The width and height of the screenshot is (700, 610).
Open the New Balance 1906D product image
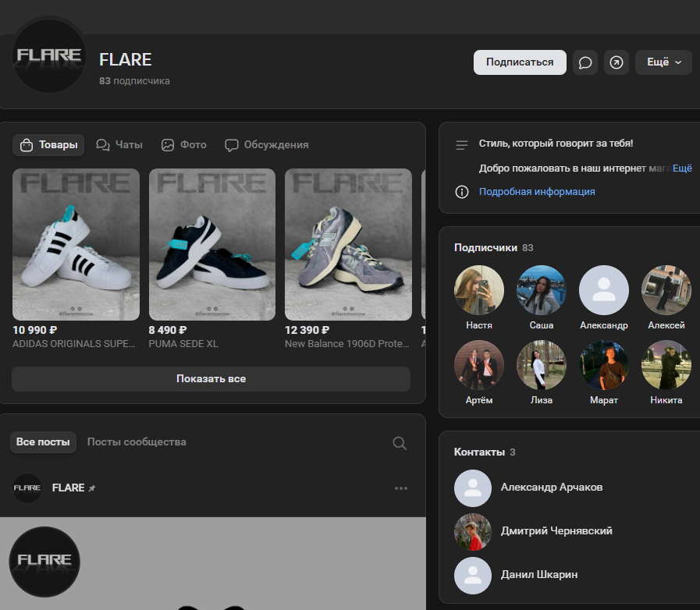(x=348, y=245)
